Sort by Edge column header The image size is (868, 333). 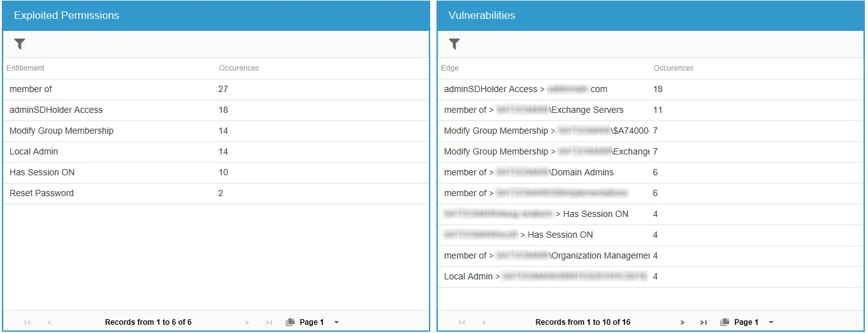pyautogui.click(x=450, y=68)
